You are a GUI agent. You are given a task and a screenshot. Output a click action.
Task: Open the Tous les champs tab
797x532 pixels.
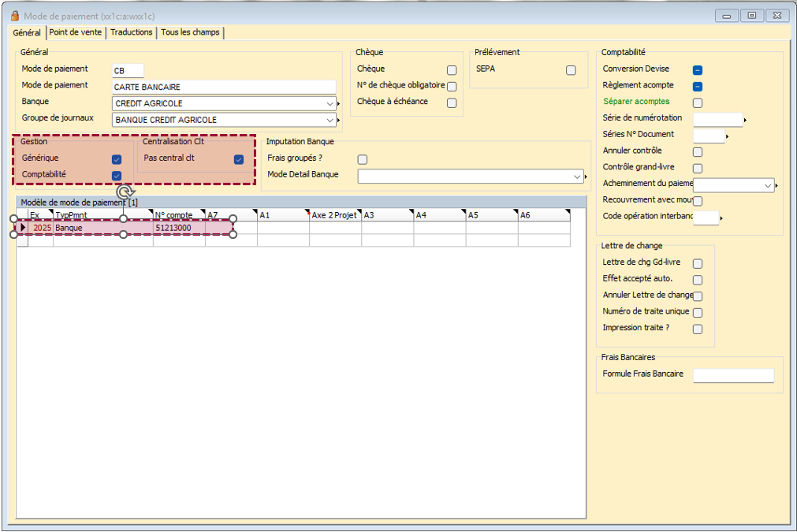[x=192, y=32]
